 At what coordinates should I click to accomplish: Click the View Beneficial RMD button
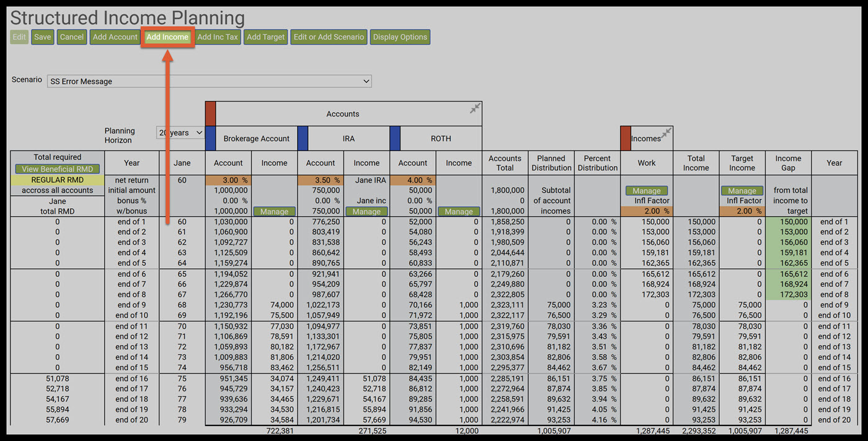(x=58, y=169)
